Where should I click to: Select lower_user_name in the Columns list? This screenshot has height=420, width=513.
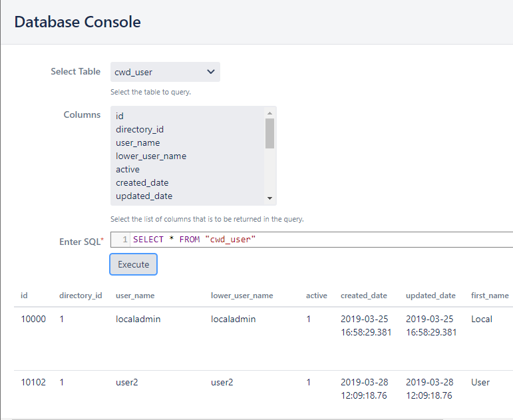click(x=151, y=156)
